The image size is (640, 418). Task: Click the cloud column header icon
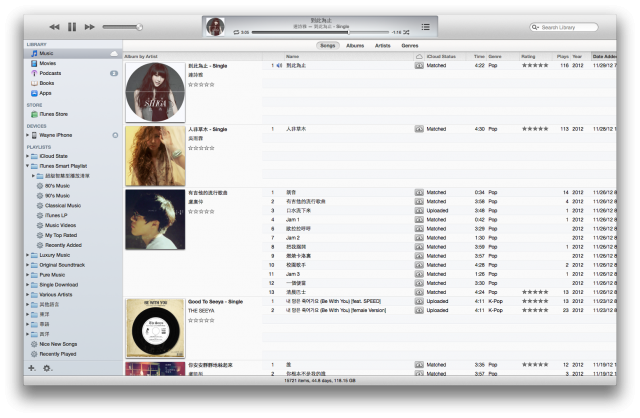coord(419,56)
